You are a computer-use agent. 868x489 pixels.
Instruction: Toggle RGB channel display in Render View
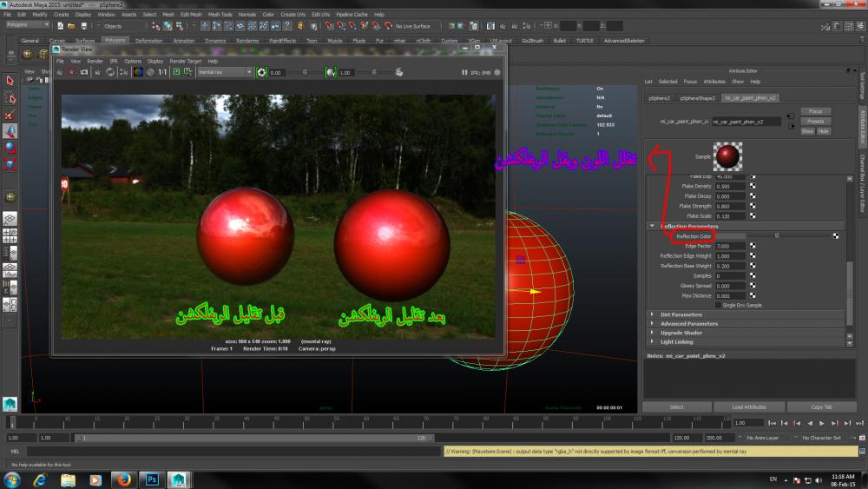[x=138, y=72]
